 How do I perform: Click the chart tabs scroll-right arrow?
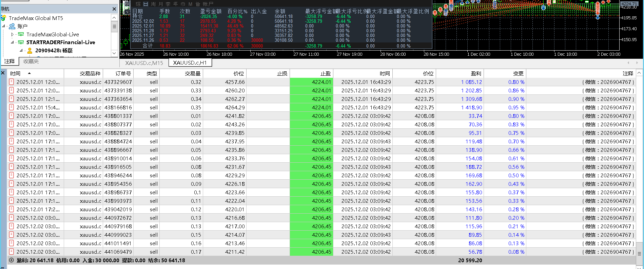637,63
